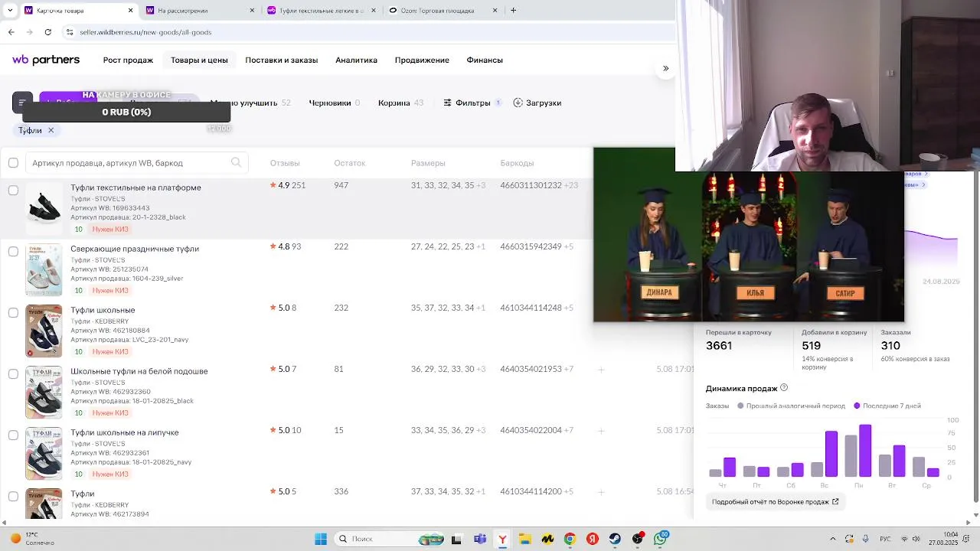Open the 'Загрузки' downloads section
The height and width of the screenshot is (551, 980).
tap(537, 103)
